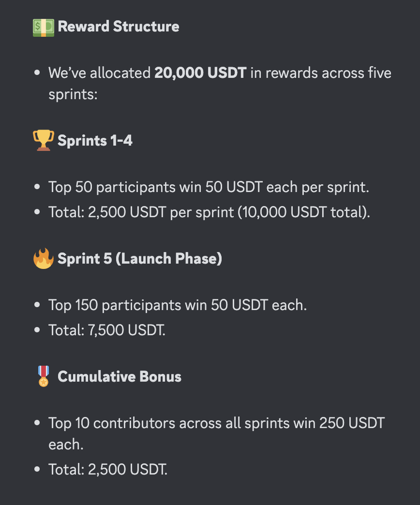Click the Sprints 1-4 heading text

point(95,140)
